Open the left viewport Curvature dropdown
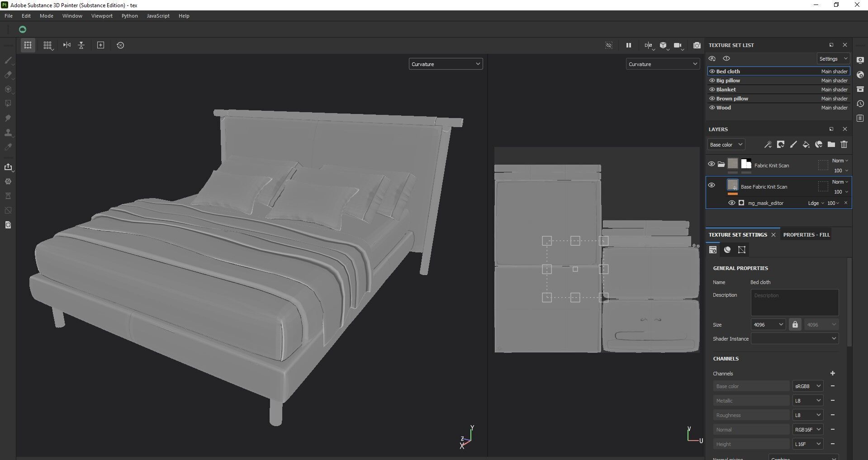The height and width of the screenshot is (460, 868). (446, 64)
